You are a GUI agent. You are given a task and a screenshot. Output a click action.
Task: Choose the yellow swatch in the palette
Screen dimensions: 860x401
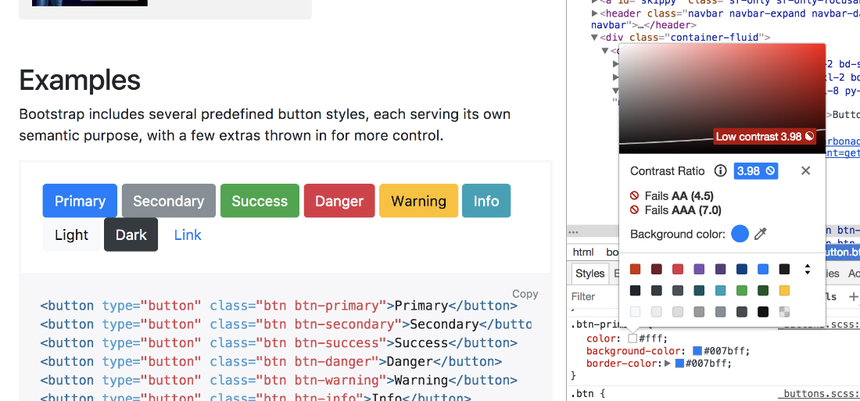pyautogui.click(x=784, y=290)
